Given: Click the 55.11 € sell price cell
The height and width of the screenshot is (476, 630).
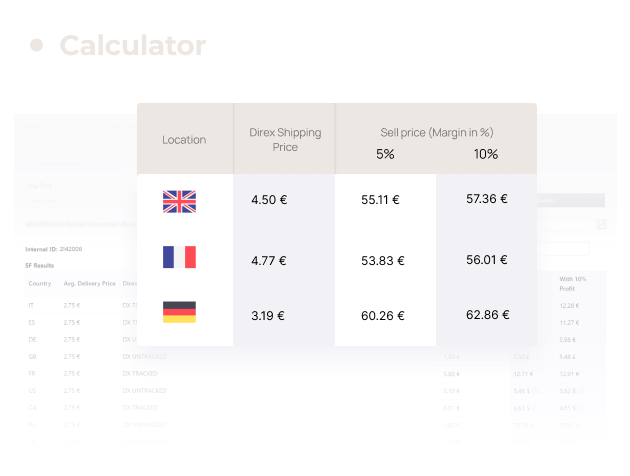Looking at the screenshot, I should 380,200.
